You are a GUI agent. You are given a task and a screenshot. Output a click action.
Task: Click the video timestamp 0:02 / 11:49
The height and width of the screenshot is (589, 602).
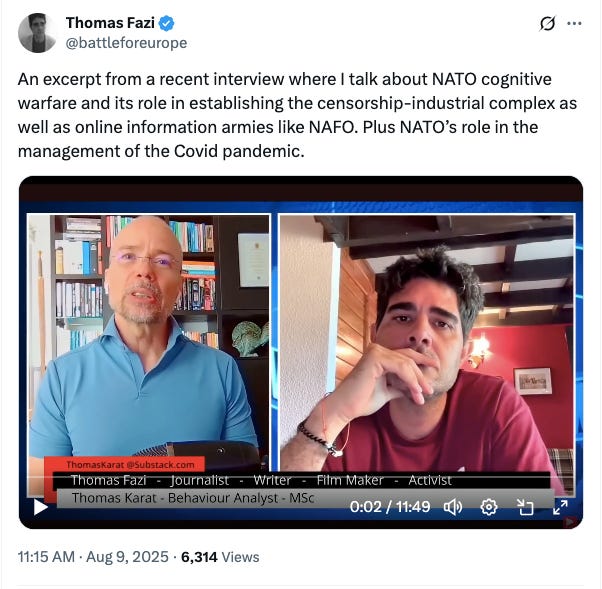390,507
